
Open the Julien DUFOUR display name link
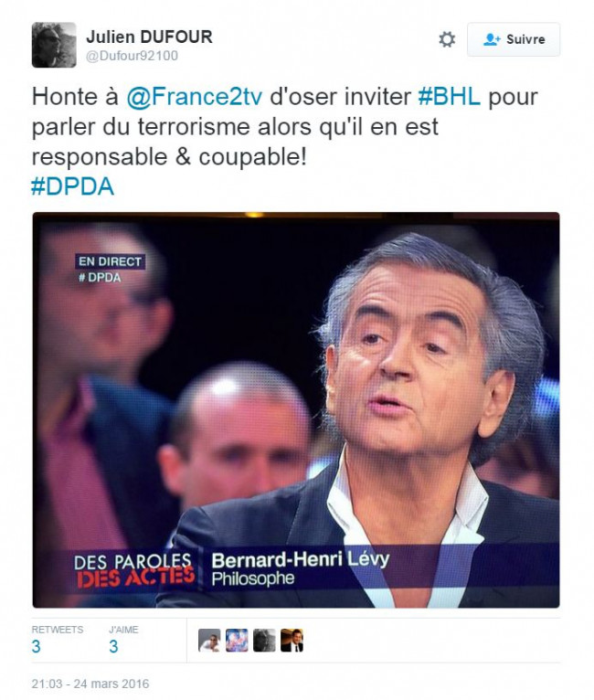(x=149, y=37)
